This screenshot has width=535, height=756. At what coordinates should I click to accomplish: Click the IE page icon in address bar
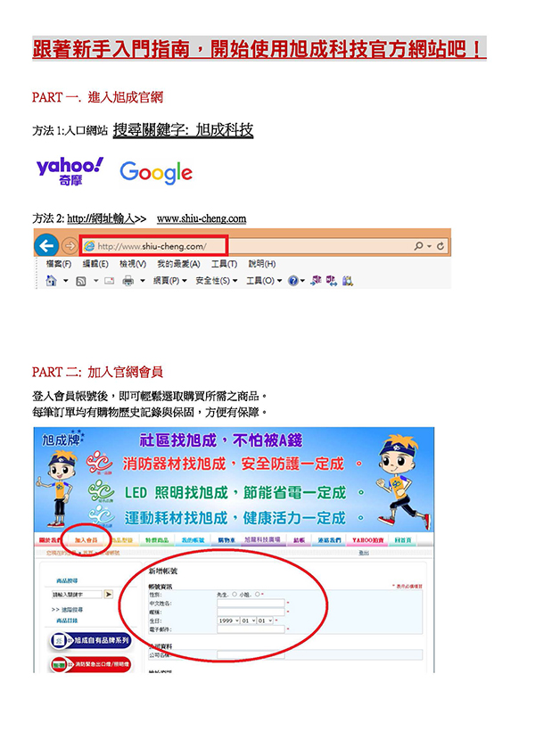[x=89, y=246]
